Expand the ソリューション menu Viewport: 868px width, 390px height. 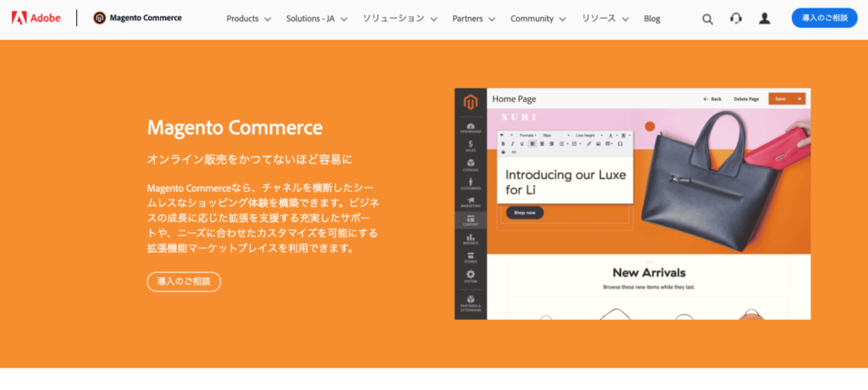click(x=400, y=19)
